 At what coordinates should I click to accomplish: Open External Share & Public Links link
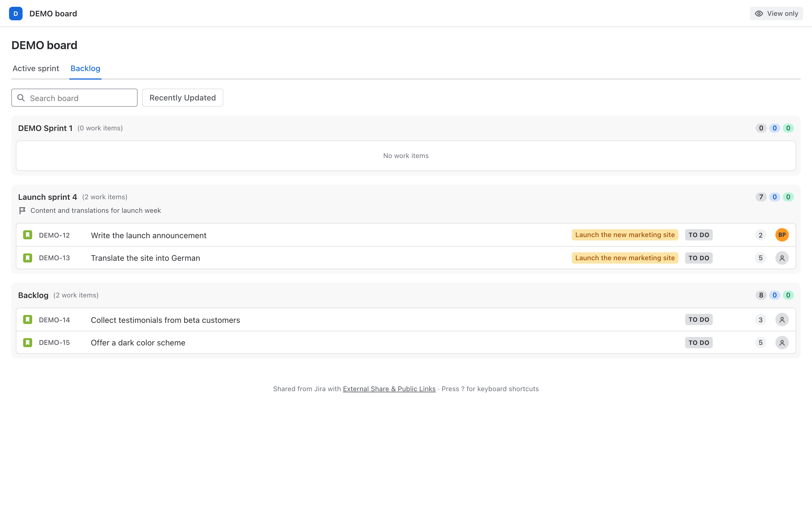click(x=389, y=389)
